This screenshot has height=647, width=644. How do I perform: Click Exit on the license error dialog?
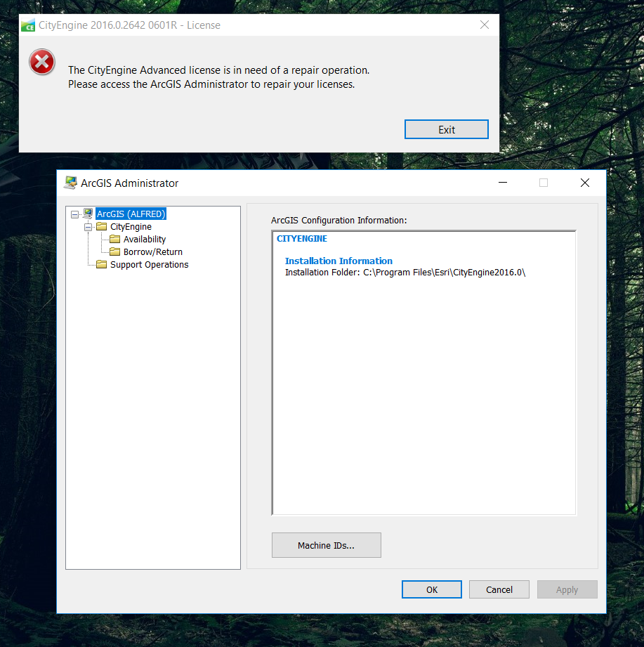coord(446,129)
